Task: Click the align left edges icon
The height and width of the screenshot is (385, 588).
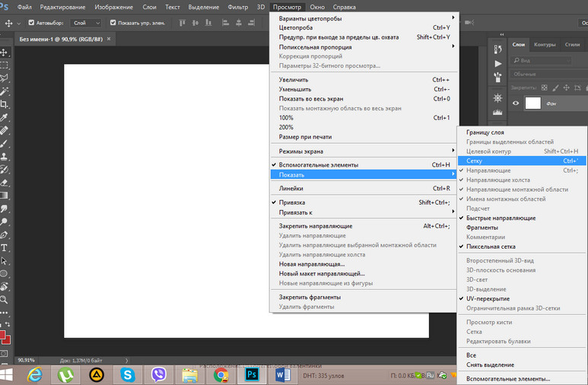Action: pyautogui.click(x=225, y=23)
